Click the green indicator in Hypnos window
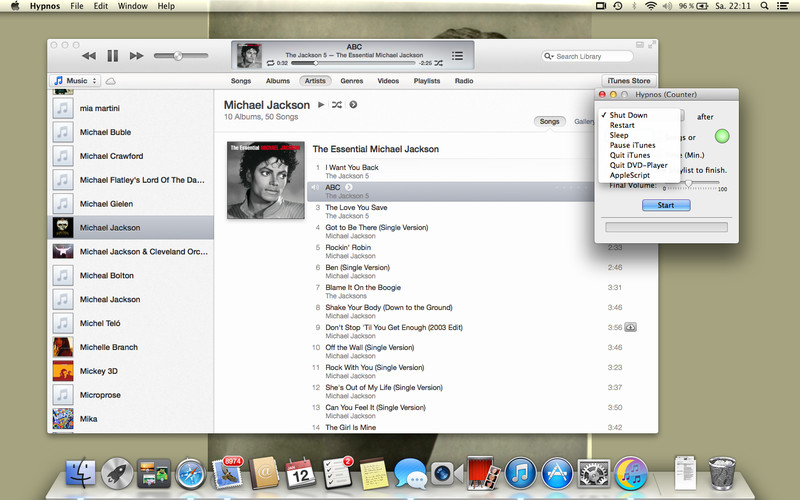This screenshot has width=800, height=500. pos(722,136)
